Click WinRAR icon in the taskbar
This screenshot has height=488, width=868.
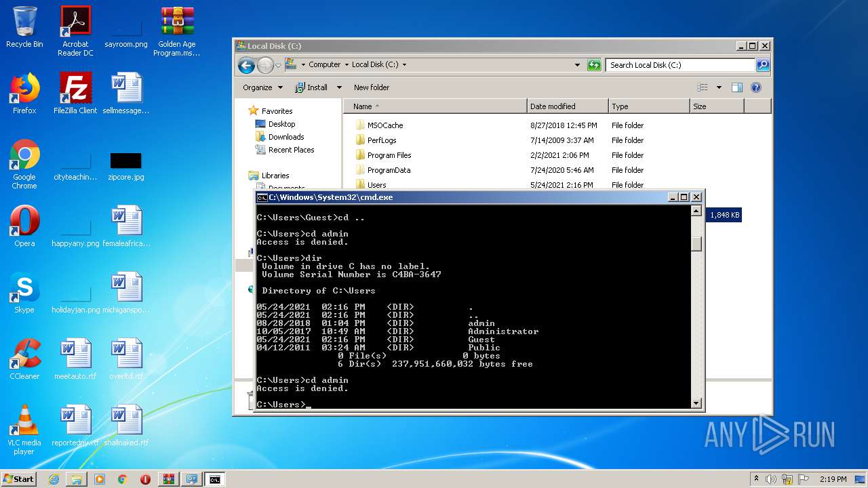tap(168, 479)
